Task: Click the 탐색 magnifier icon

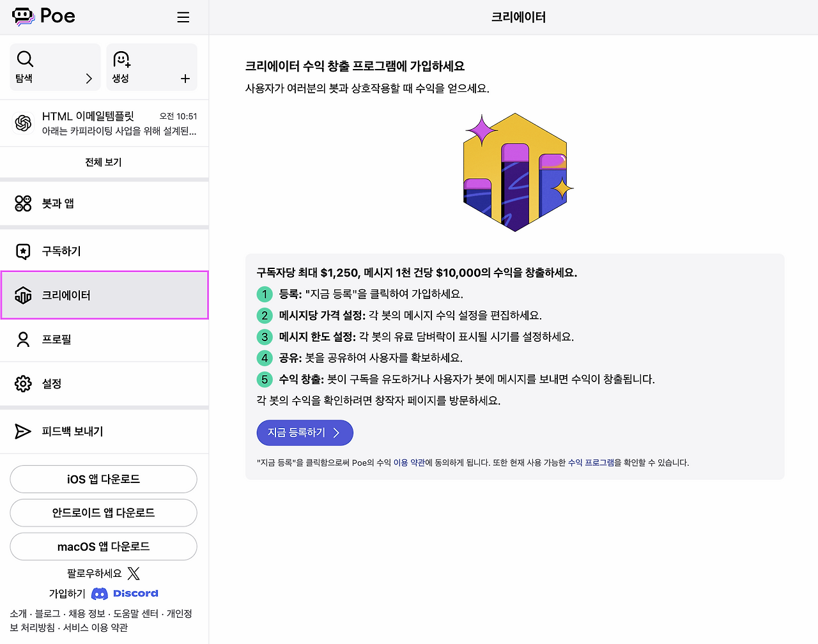Action: pos(25,59)
